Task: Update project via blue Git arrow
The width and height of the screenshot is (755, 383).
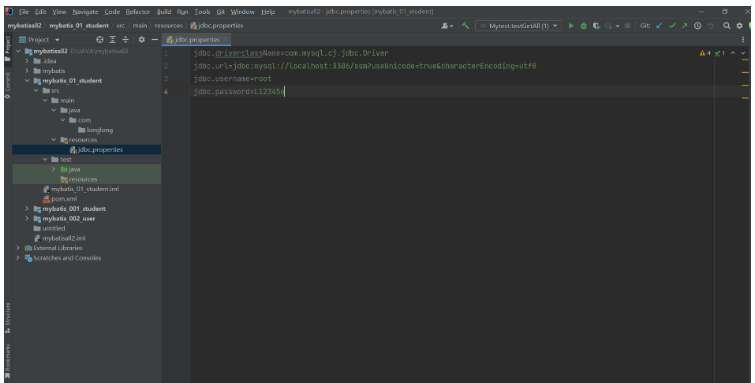Action: coord(659,26)
